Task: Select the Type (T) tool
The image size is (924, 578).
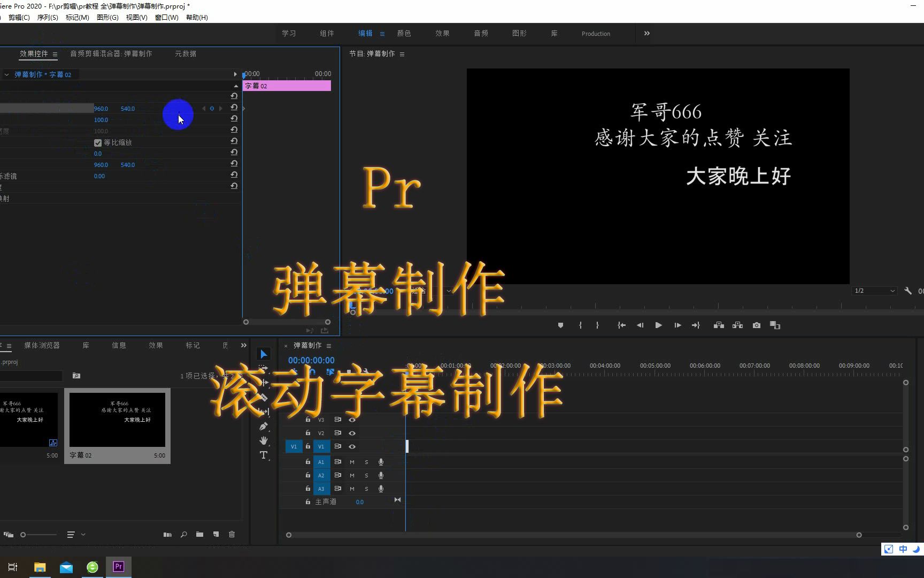Action: click(264, 455)
